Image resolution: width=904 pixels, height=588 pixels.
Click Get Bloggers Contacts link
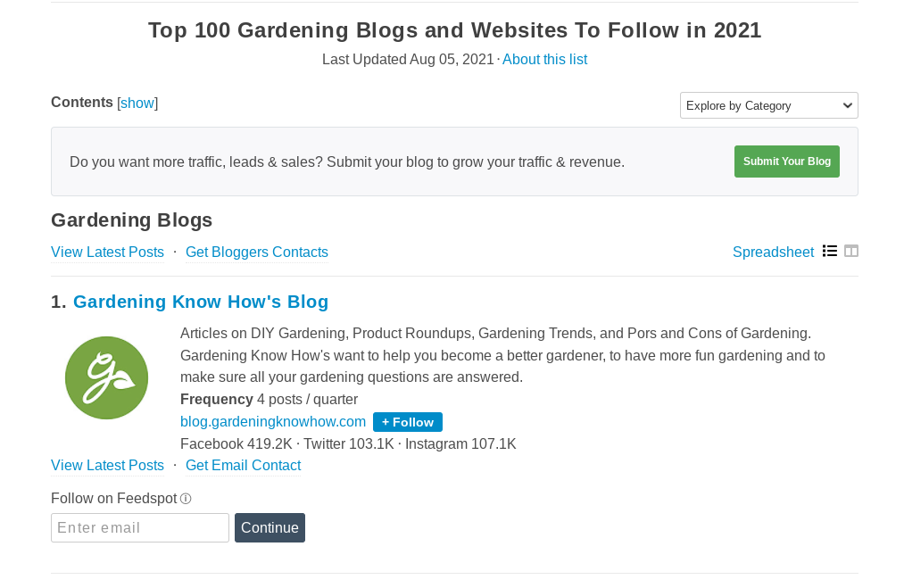[257, 253]
